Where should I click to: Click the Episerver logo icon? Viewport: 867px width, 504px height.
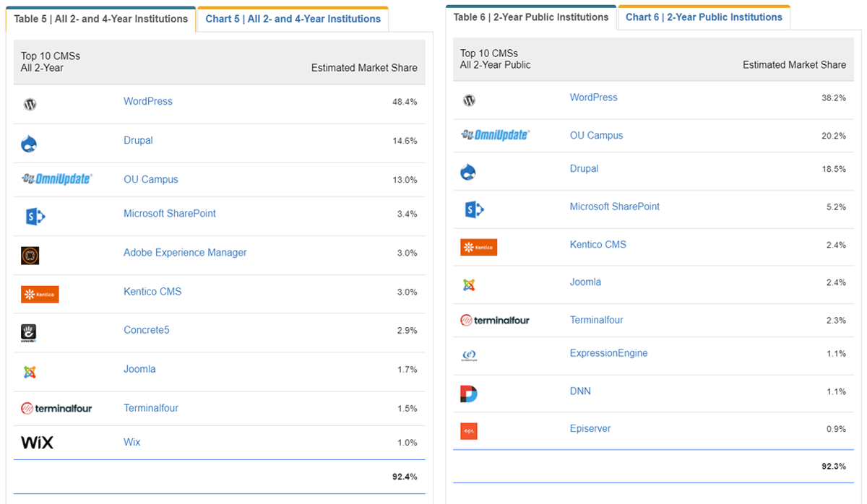coord(469,431)
